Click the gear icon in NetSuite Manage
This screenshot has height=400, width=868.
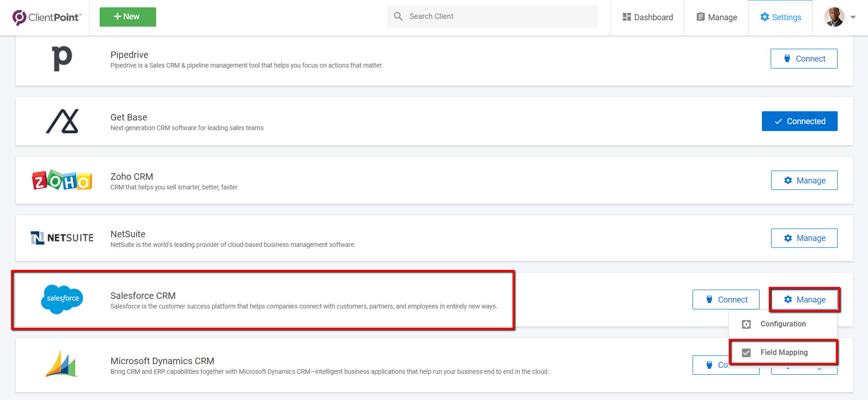(x=788, y=238)
